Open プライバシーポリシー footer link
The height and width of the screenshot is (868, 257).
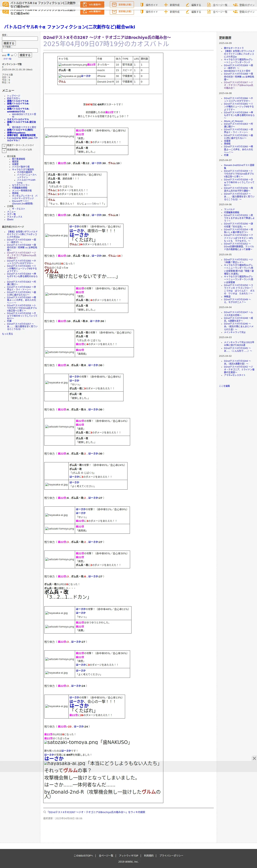tap(171, 856)
